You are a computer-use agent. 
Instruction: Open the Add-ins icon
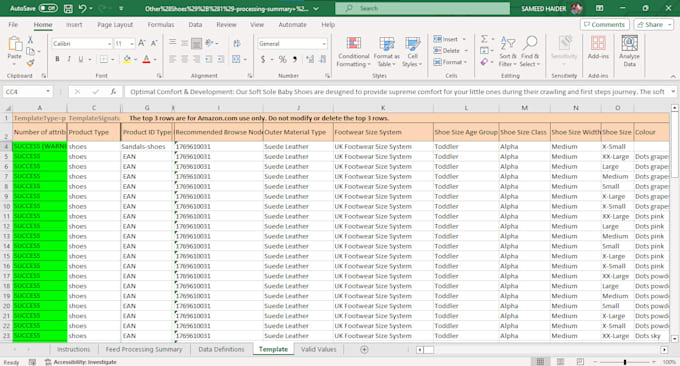point(598,47)
